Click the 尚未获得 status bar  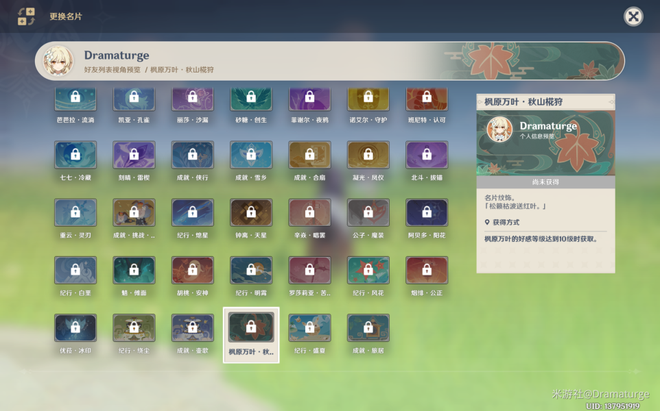pyautogui.click(x=546, y=182)
